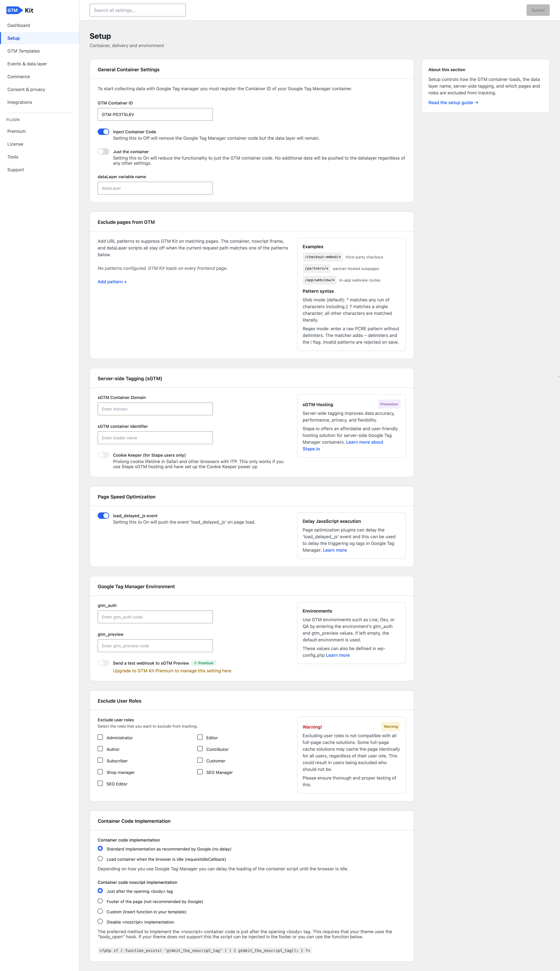The width and height of the screenshot is (560, 971).
Task: Check the Subscriber role checkbox
Action: coord(100,760)
